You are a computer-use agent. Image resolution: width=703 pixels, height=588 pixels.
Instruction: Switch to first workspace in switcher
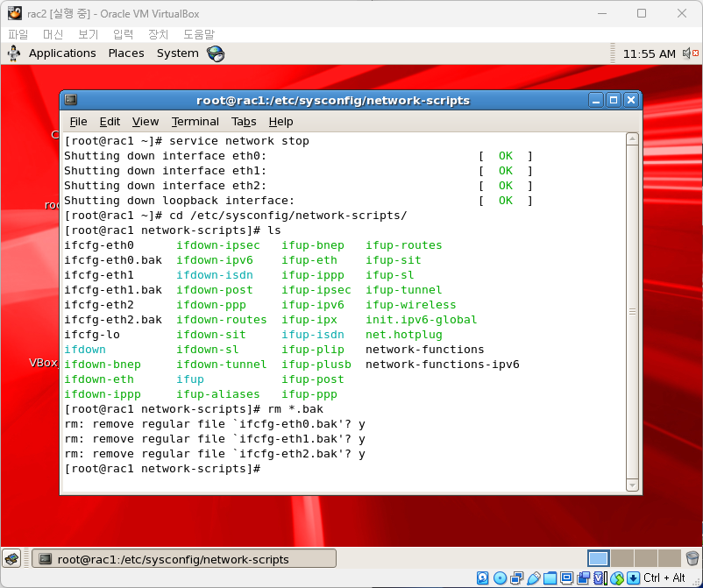click(599, 558)
